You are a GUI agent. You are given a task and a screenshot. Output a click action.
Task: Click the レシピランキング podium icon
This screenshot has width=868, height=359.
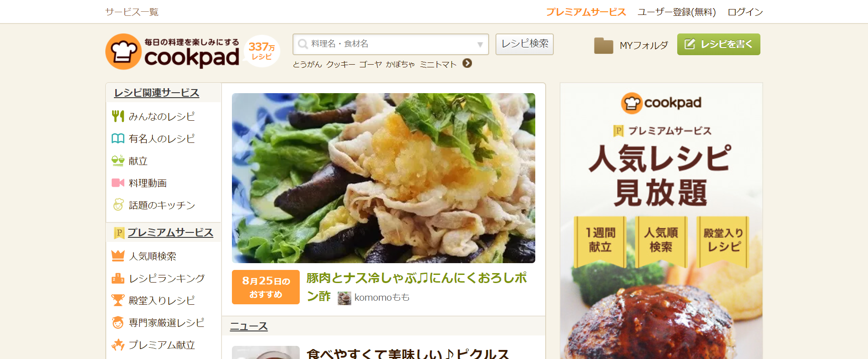118,278
